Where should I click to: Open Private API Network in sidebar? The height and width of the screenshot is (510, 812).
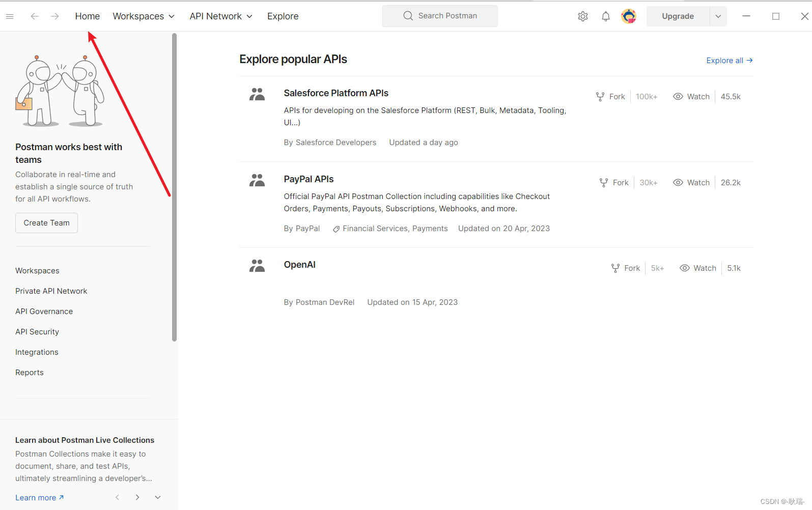coord(51,291)
